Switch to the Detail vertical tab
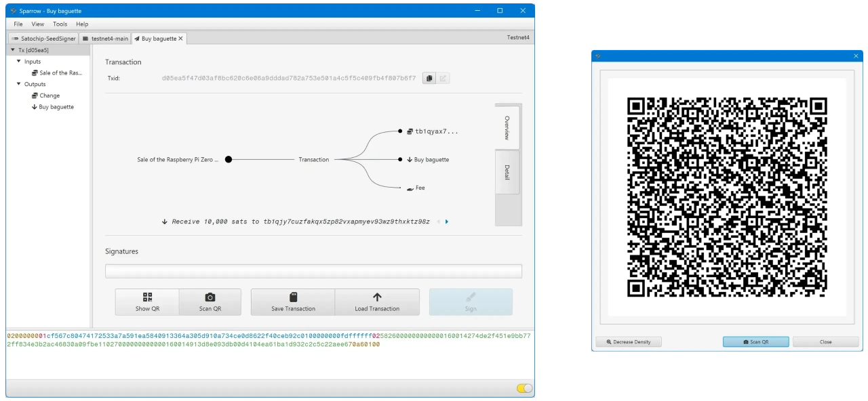 pos(507,172)
